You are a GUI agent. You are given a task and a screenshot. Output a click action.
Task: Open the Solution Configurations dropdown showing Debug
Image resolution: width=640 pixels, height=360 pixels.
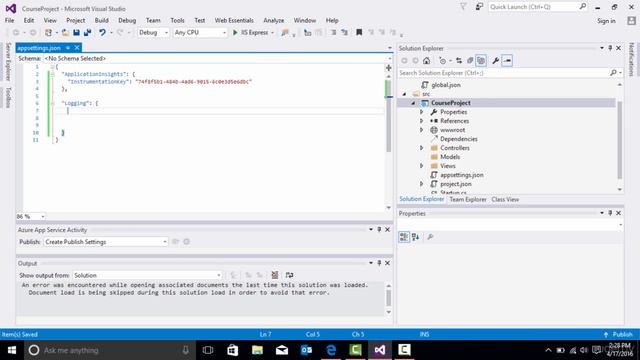pyautogui.click(x=153, y=33)
